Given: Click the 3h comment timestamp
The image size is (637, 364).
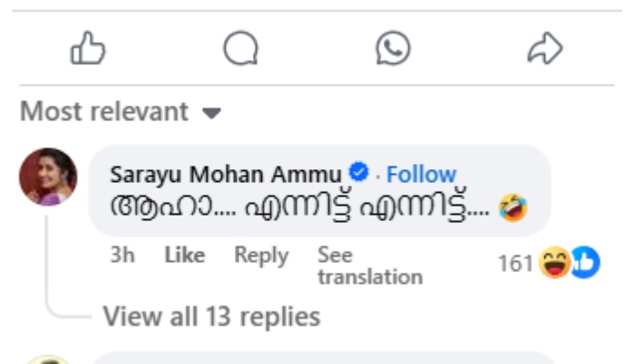Looking at the screenshot, I should tap(122, 256).
